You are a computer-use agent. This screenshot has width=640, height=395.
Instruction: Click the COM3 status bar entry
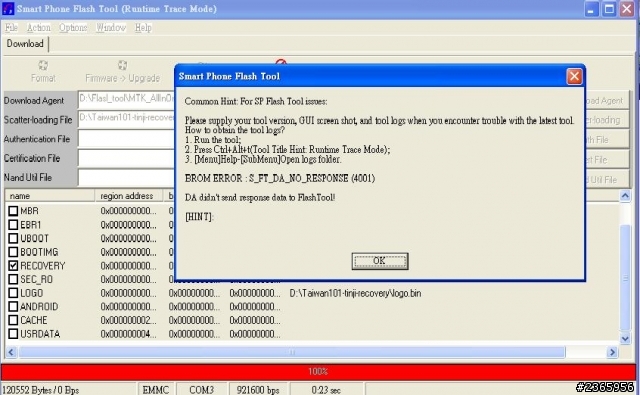tap(201, 390)
